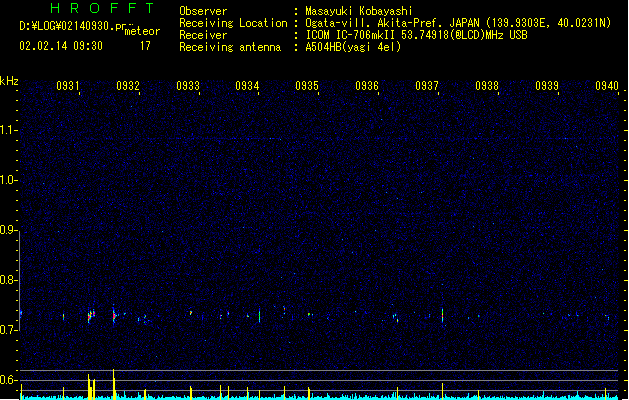Image resolution: width=629 pixels, height=400 pixels.
Task: Click the strong meteor echo just before 0932
Action: pyautogui.click(x=114, y=314)
